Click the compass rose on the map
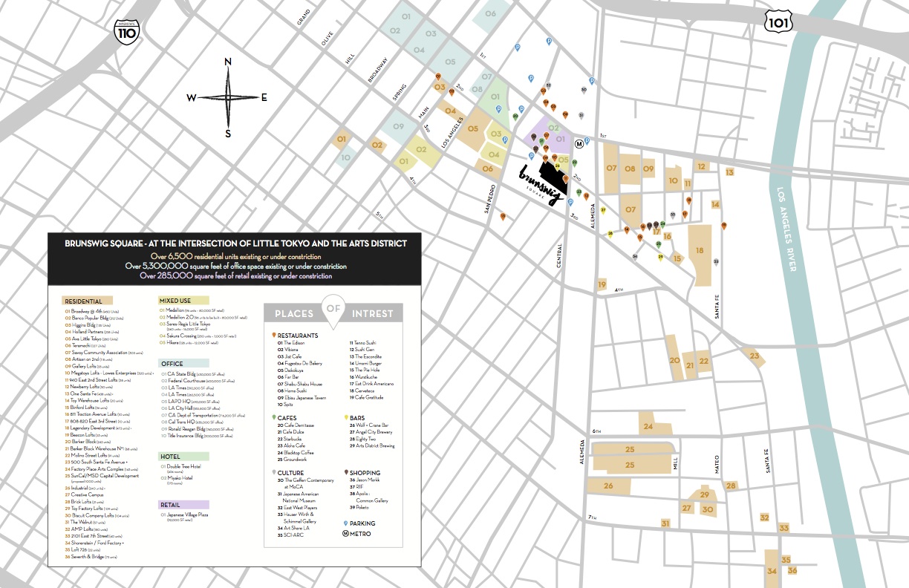Viewport: 909px width, 588px height. coord(228,97)
